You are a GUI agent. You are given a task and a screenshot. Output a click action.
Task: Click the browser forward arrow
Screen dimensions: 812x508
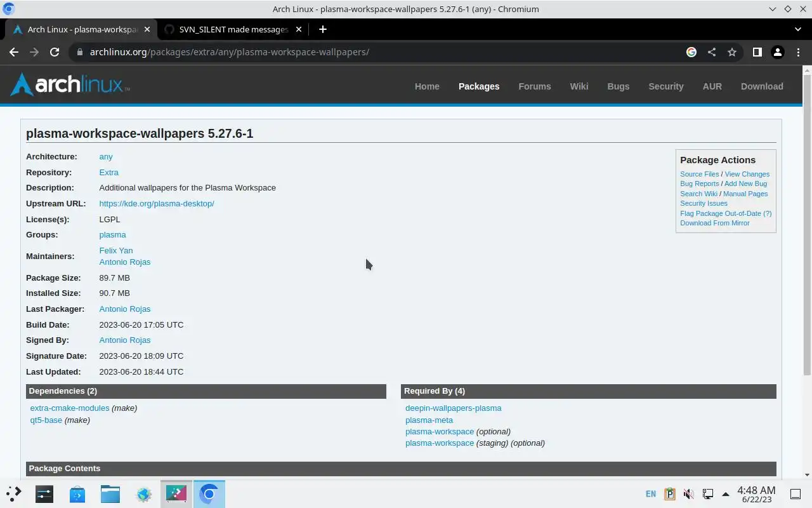click(x=34, y=52)
